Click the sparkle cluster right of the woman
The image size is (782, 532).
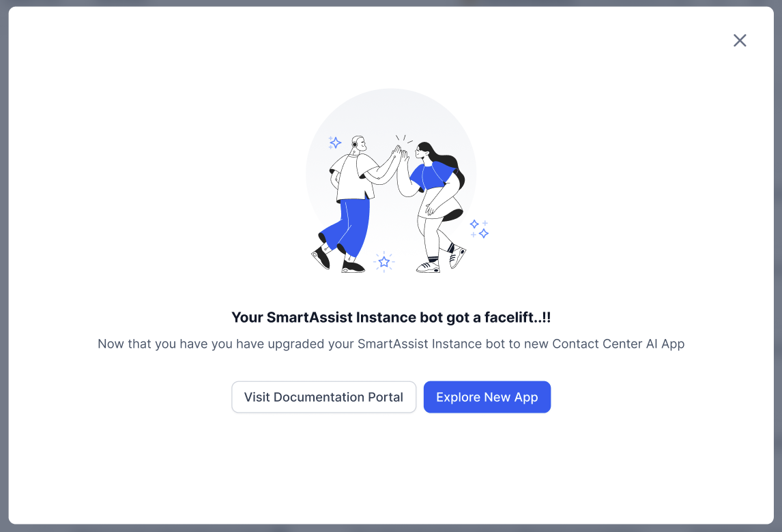pyautogui.click(x=480, y=228)
